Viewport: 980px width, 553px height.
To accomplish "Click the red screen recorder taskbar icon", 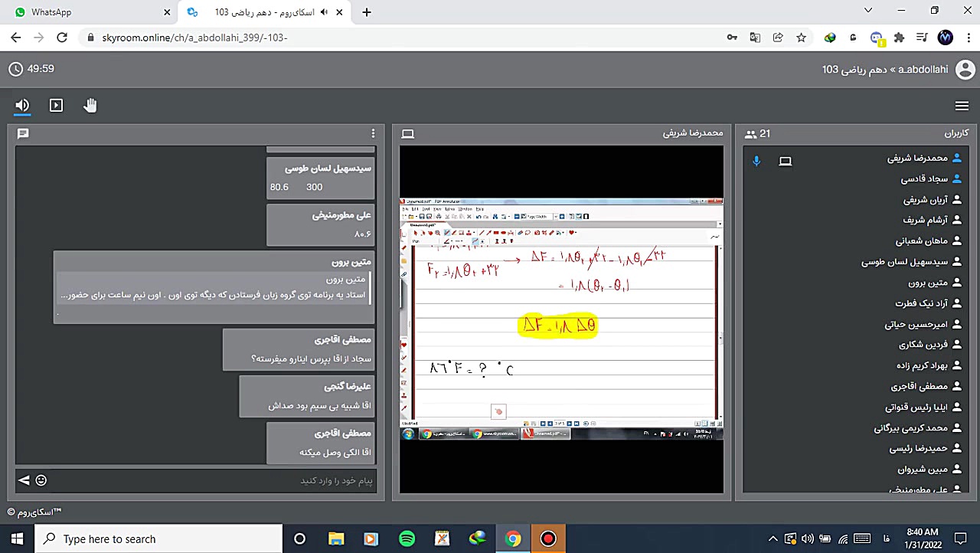I will coord(548,539).
